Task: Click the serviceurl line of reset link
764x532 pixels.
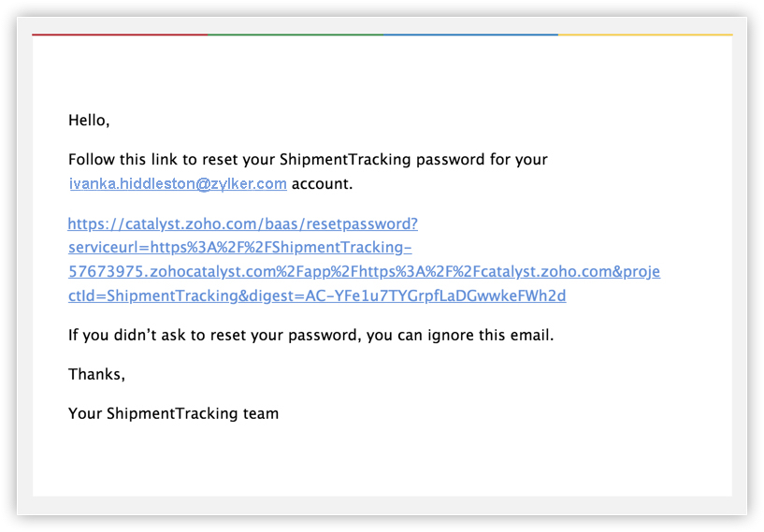Action: [x=239, y=248]
